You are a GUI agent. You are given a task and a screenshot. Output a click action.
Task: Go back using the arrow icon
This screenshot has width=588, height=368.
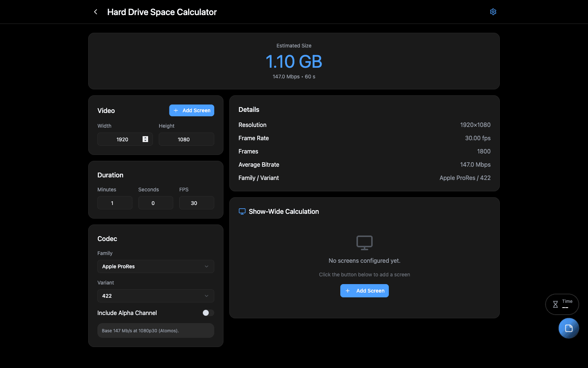click(96, 12)
